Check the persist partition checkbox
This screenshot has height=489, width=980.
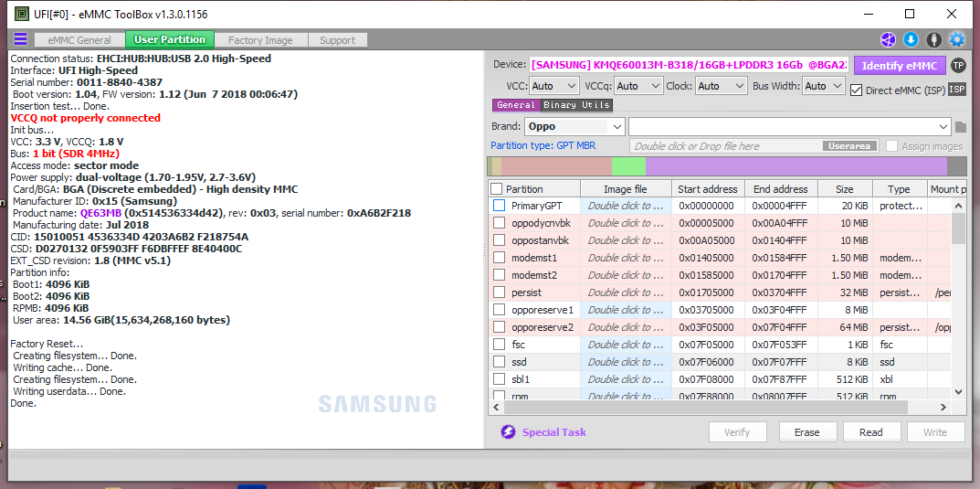coord(499,292)
